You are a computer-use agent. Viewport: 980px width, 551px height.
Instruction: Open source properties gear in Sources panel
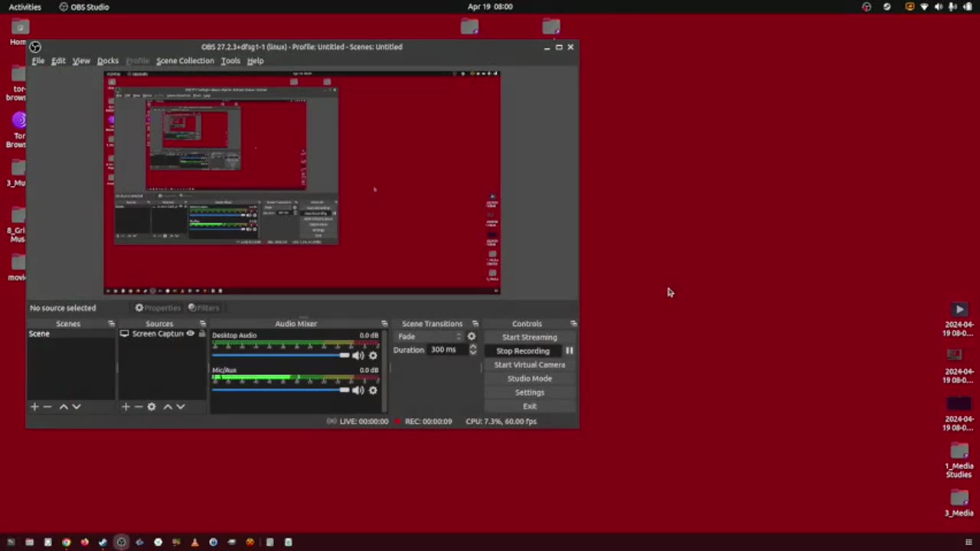pyautogui.click(x=152, y=407)
